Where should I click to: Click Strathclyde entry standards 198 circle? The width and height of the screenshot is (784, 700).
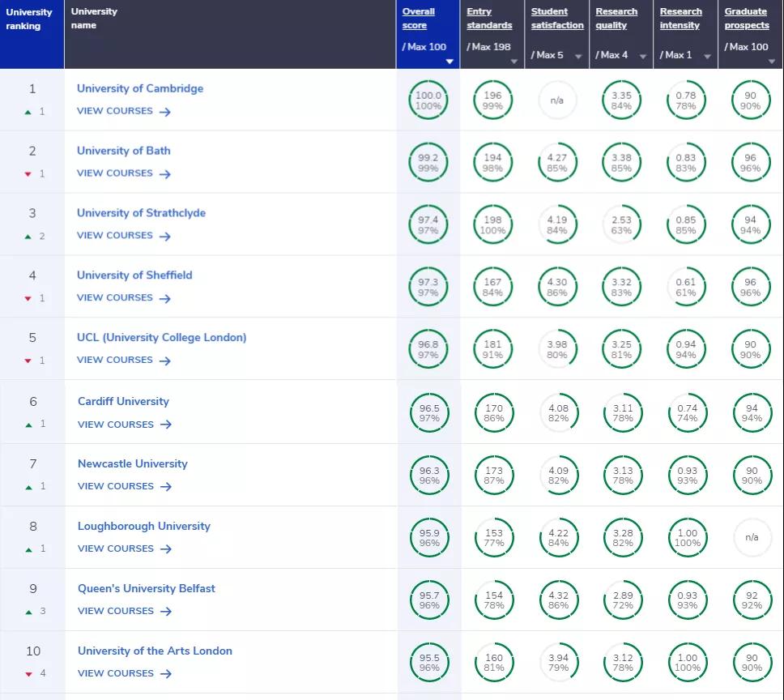coord(492,225)
